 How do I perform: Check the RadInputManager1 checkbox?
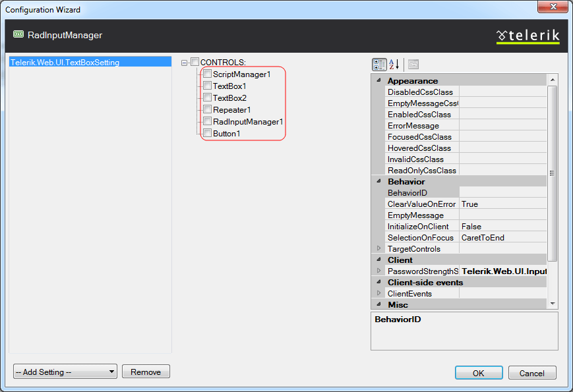point(207,121)
